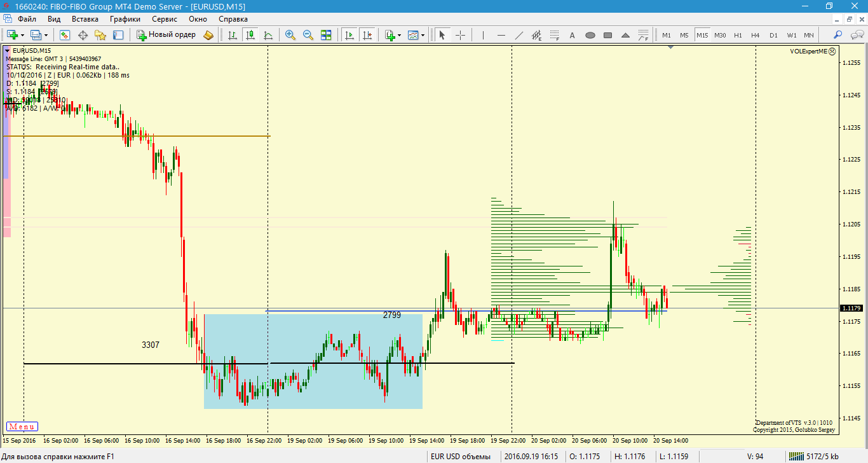The width and height of the screenshot is (868, 463).
Task: Toggle Chart Shift mode
Action: click(367, 35)
